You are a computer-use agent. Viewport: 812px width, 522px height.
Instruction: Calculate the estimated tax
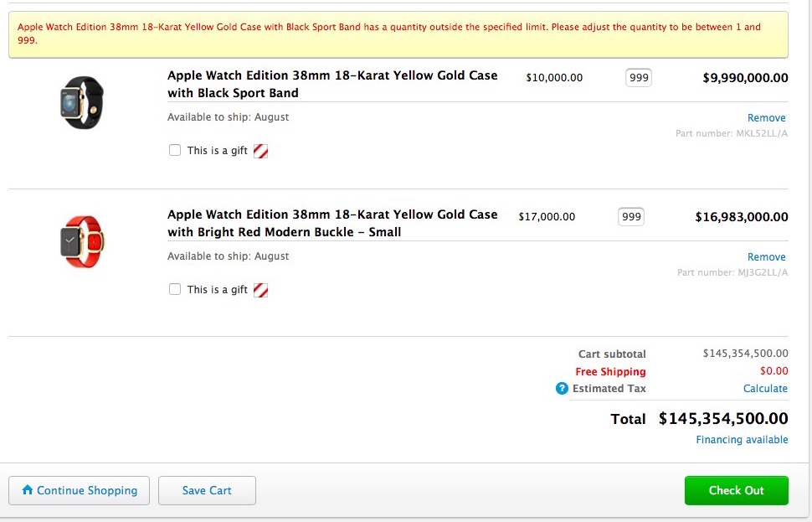[765, 388]
